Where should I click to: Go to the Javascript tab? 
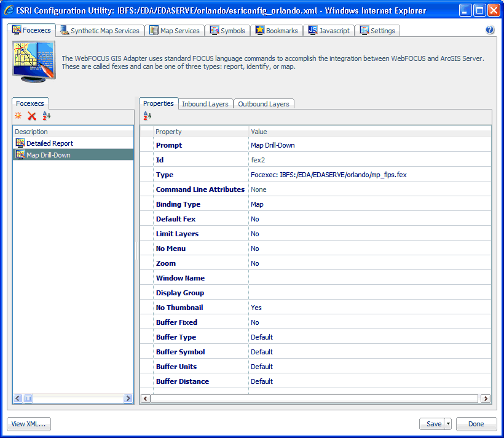[329, 31]
